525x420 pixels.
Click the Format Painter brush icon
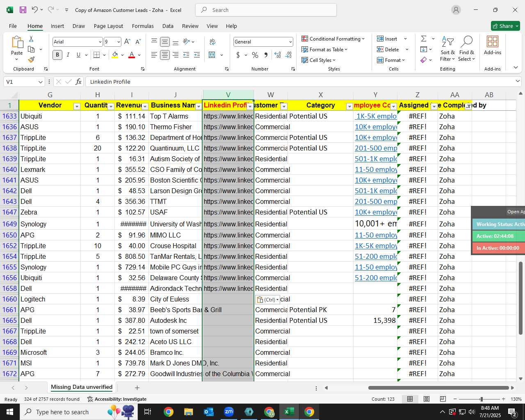[31, 59]
